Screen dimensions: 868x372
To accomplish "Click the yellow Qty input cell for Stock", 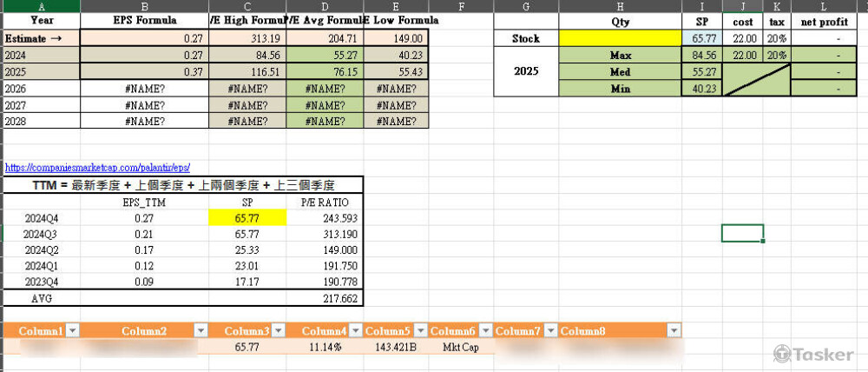I will point(621,38).
